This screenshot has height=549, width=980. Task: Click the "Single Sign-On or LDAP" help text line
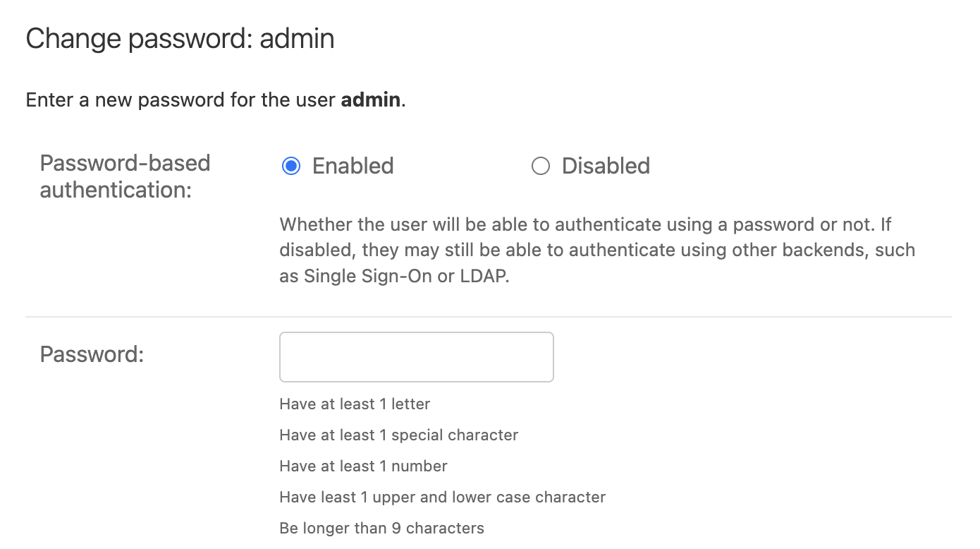pos(393,276)
